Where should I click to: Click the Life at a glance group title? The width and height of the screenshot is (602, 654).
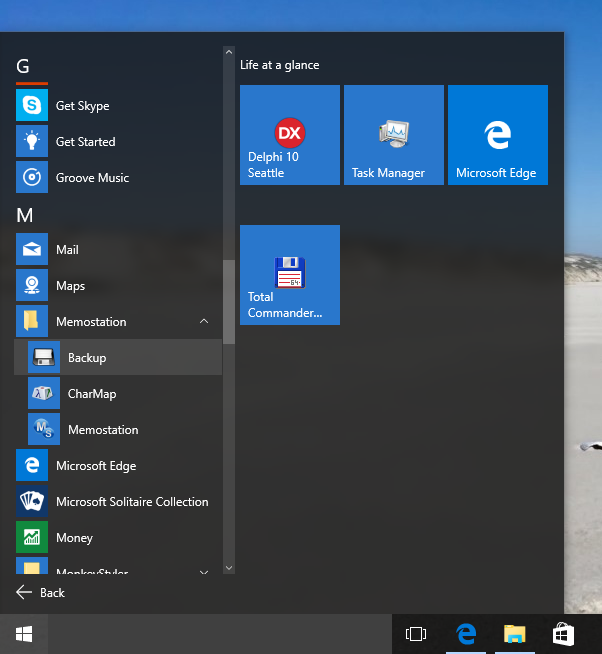tap(280, 65)
